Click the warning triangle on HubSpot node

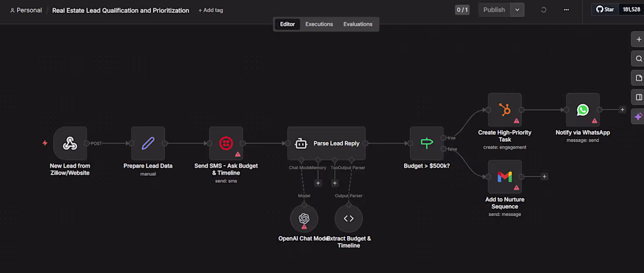pos(516,121)
